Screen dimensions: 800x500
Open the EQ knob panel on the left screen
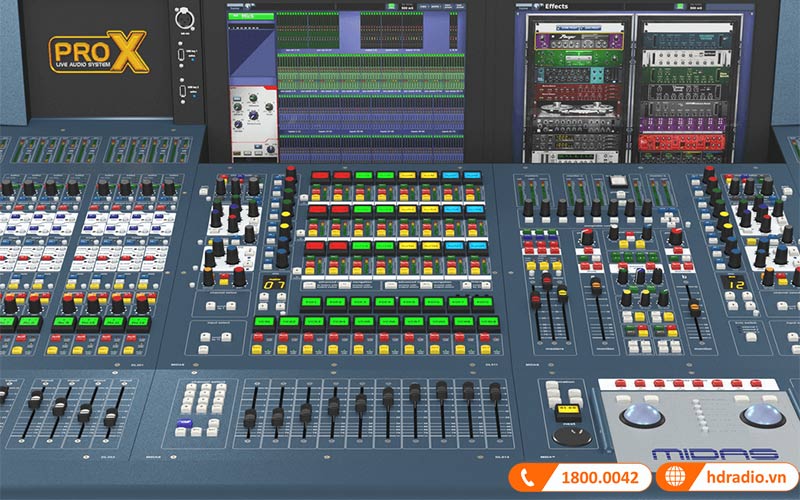[254, 124]
